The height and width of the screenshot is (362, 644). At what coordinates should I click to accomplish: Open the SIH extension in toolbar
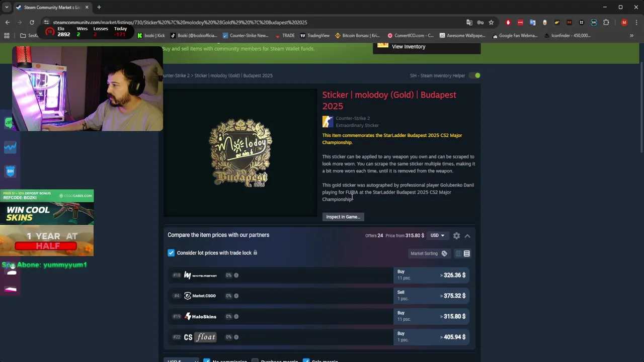(594, 22)
